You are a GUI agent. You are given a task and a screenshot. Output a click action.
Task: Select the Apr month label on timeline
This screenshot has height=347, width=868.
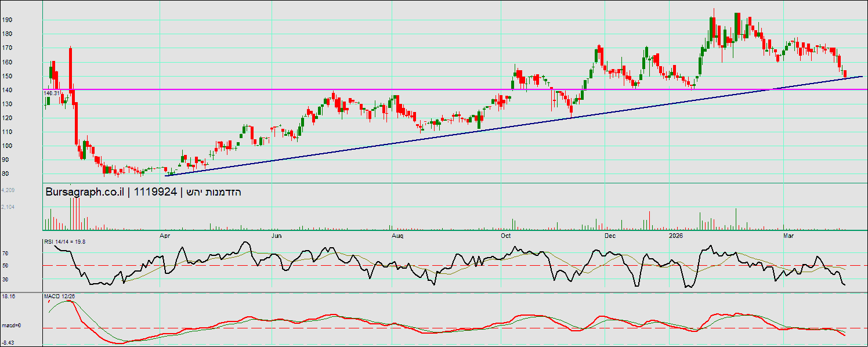164,236
